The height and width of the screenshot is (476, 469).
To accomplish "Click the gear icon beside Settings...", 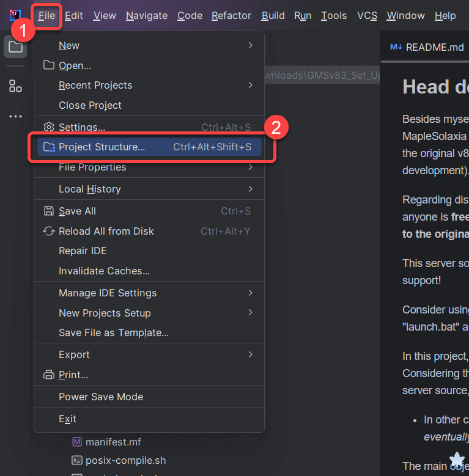I will pos(48,127).
